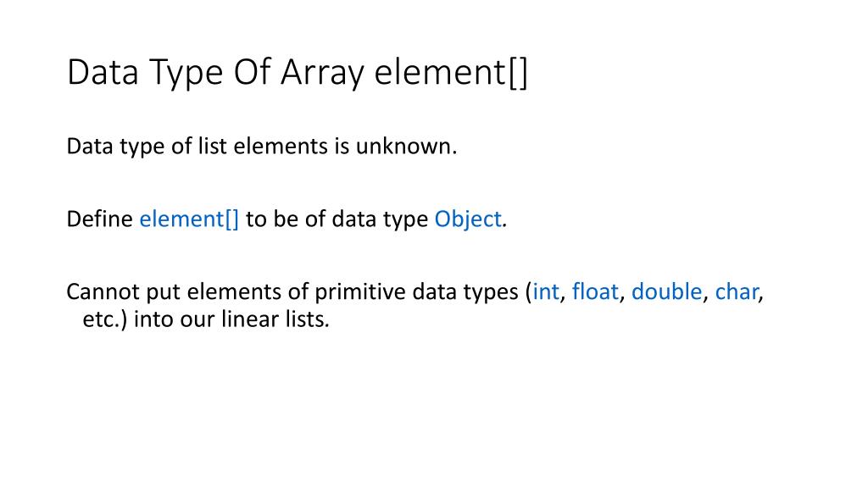
Task: Click the slide title 'Data Type Of Array element[]'
Action: (298, 73)
